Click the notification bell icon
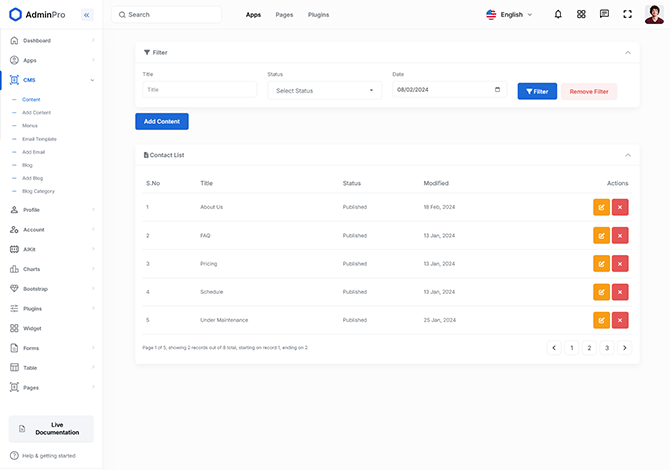Image resolution: width=670 pixels, height=470 pixels. coord(558,15)
